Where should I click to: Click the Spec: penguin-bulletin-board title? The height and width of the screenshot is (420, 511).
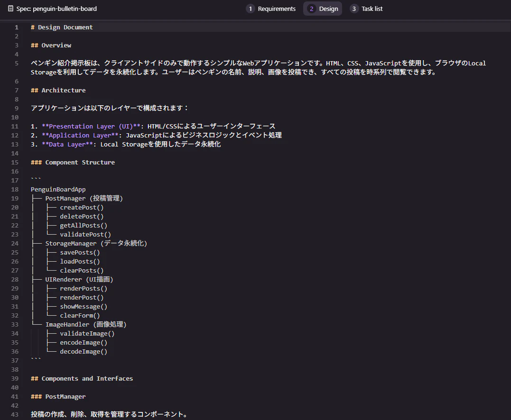[x=57, y=9]
